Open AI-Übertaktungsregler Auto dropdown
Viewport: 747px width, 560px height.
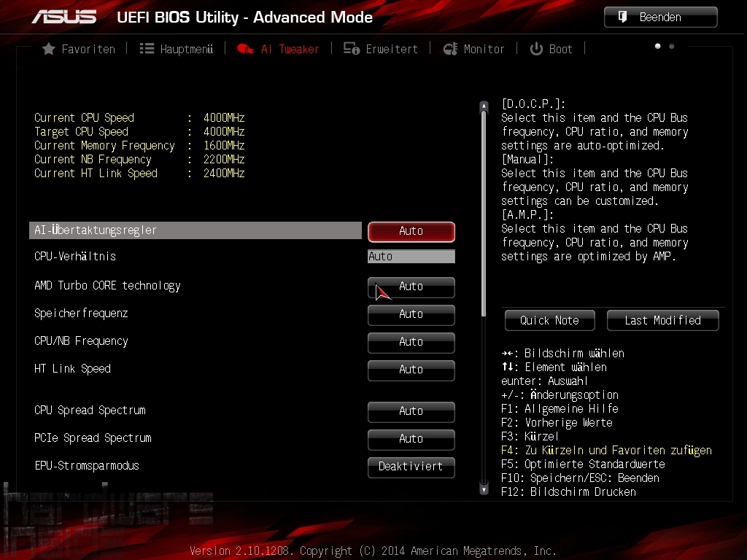click(x=411, y=231)
